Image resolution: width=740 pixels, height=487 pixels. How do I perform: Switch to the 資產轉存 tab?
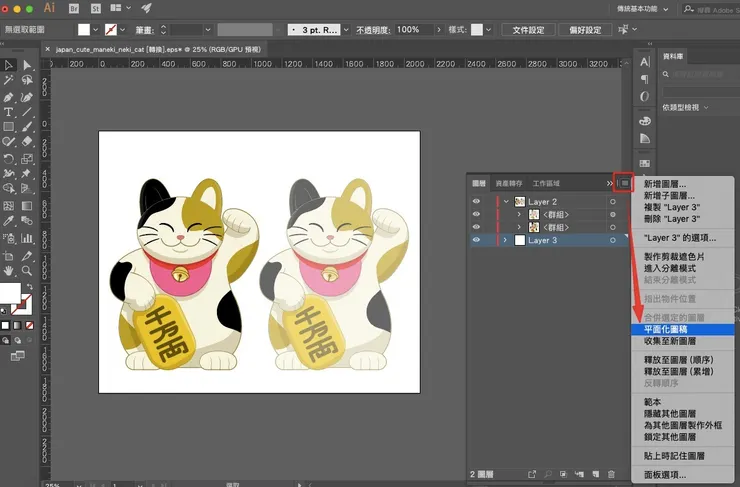coord(509,184)
